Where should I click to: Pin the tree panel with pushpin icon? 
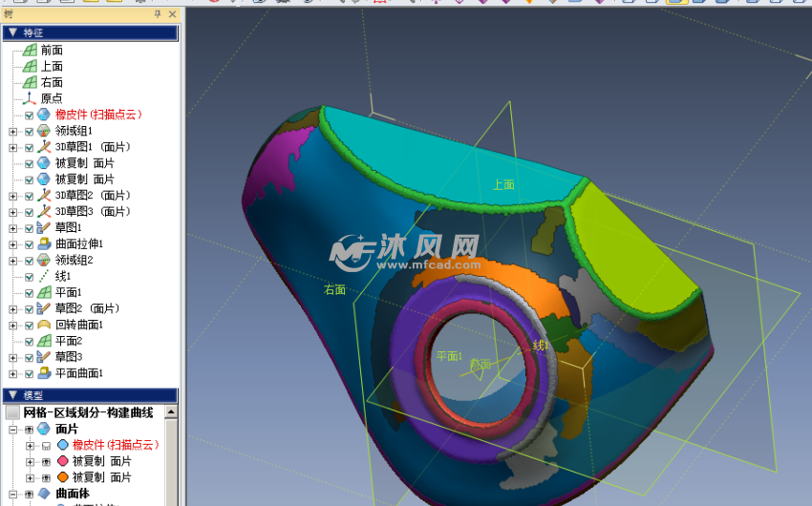click(158, 14)
